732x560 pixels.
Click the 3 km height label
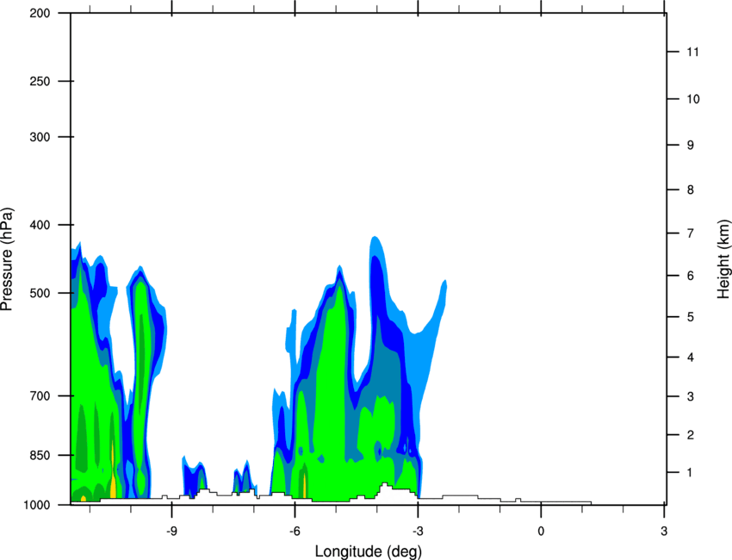point(691,396)
